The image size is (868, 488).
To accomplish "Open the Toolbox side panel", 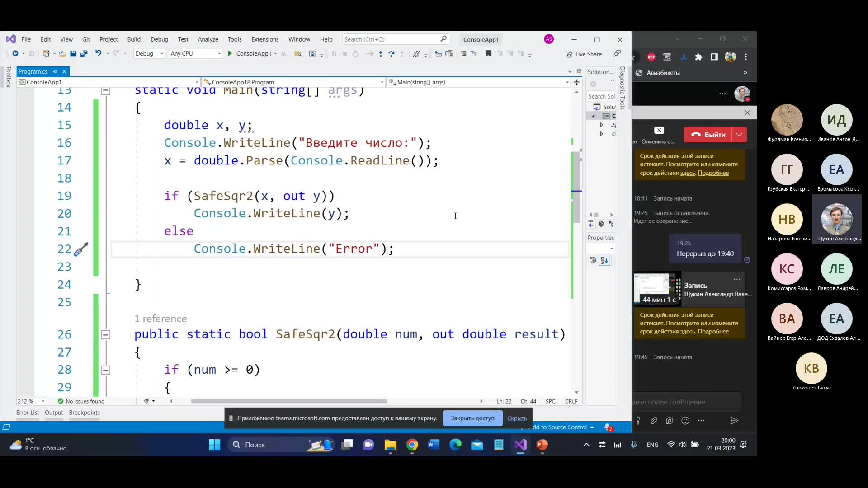I will pos(8,77).
